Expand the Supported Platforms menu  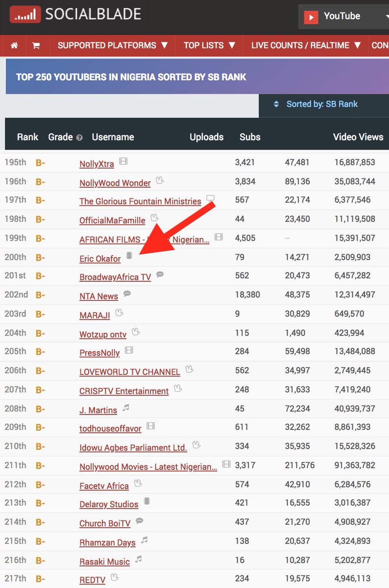pos(113,46)
